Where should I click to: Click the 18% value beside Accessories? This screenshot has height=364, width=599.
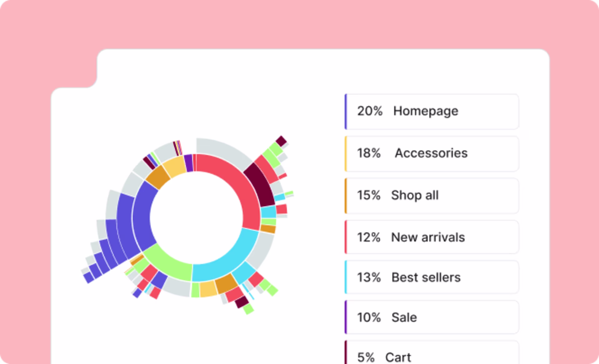coord(369,153)
